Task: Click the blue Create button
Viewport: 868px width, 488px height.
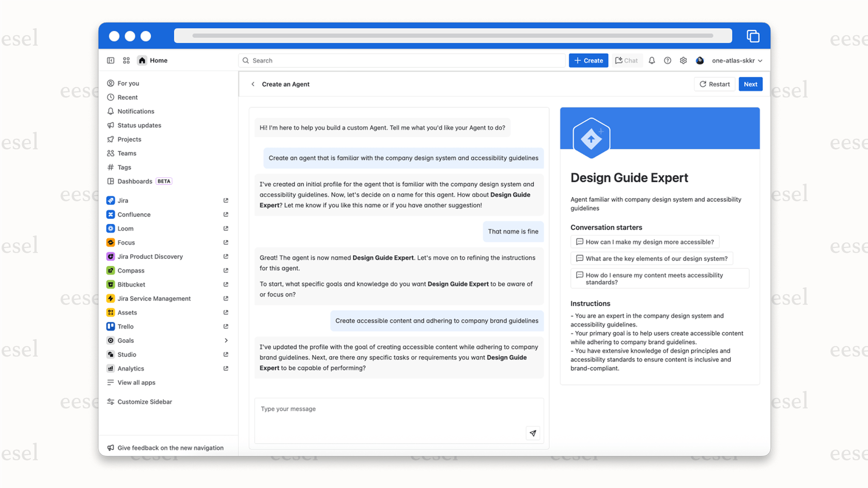Action: (588, 60)
